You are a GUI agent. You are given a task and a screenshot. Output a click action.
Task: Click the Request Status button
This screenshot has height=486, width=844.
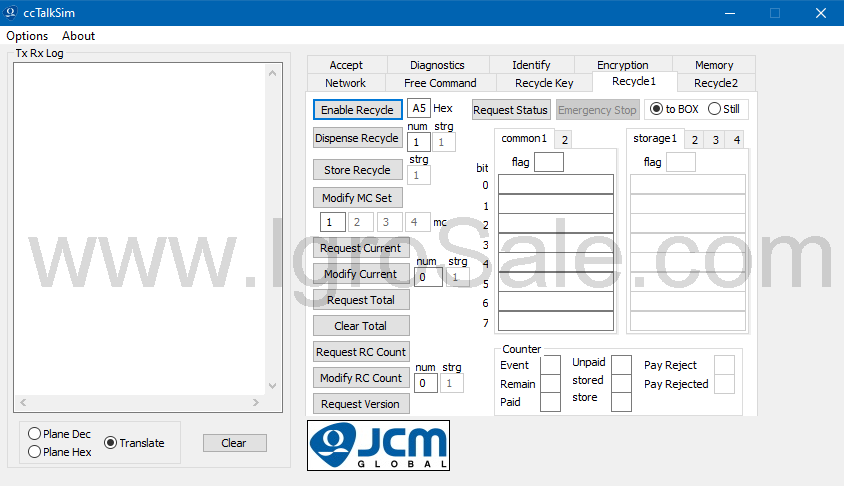pyautogui.click(x=510, y=110)
